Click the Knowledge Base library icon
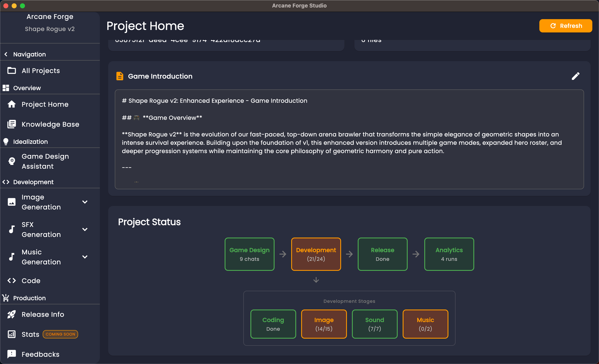The image size is (599, 364). tap(11, 124)
